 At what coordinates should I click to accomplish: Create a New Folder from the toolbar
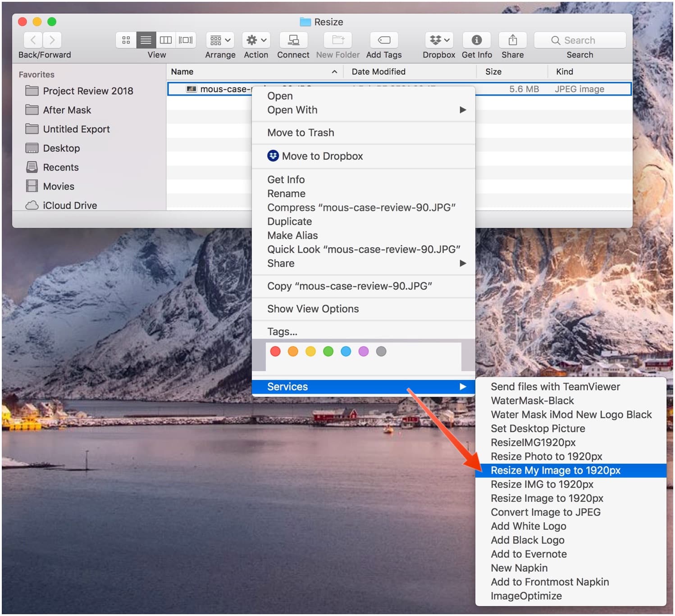click(x=337, y=40)
